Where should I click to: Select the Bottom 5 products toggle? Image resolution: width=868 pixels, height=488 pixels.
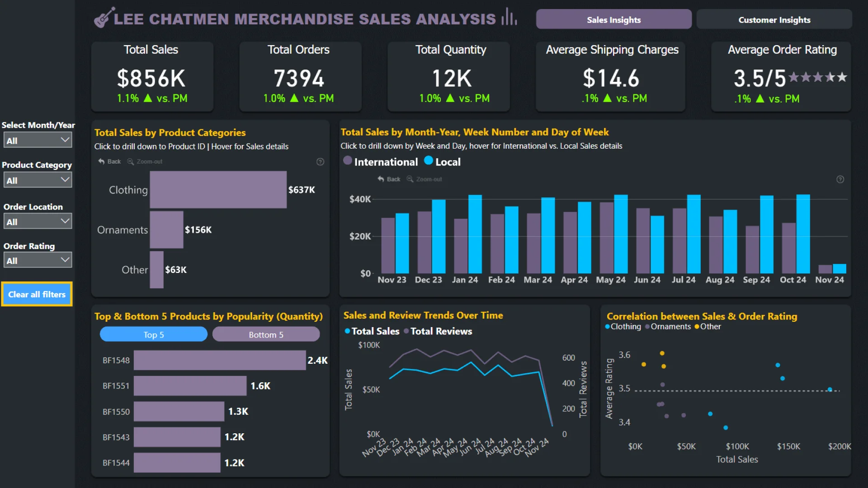(266, 334)
